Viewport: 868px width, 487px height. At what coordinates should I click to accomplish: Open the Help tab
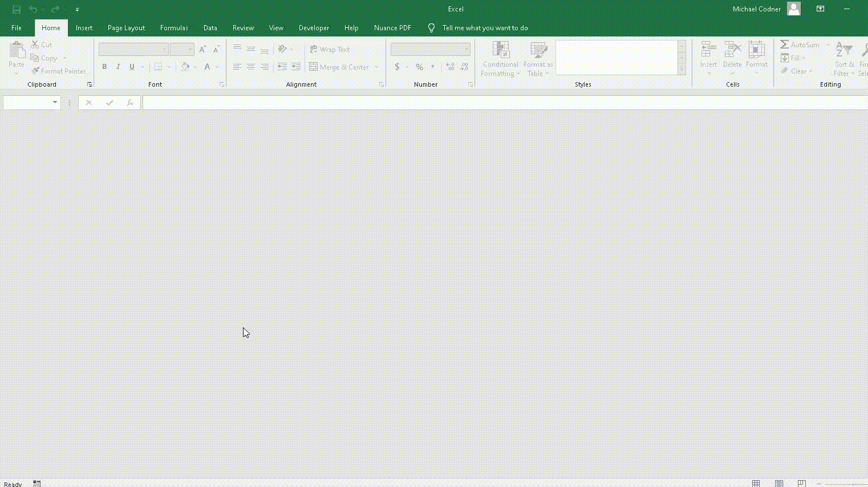(x=351, y=28)
